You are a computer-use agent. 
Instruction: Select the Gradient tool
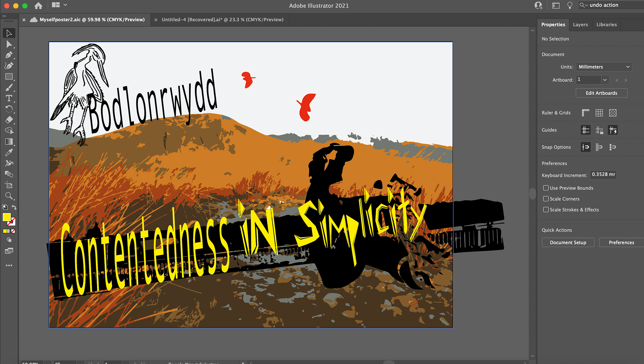(9, 142)
